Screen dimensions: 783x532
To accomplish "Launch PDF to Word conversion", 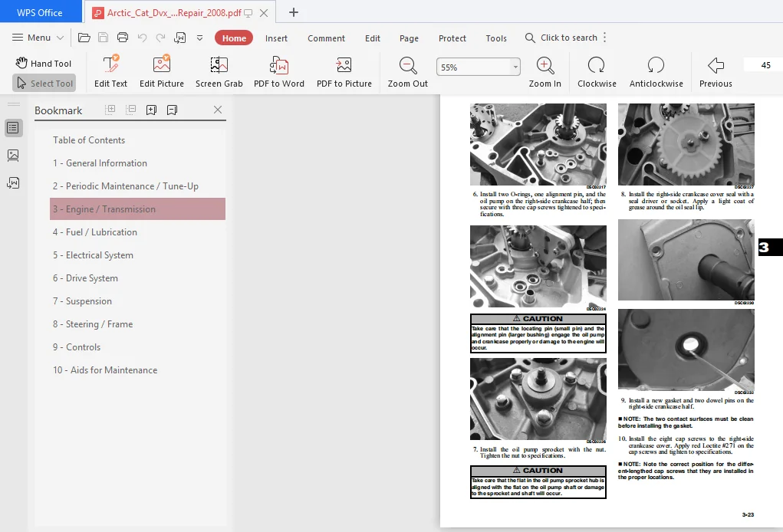I will coord(279,72).
